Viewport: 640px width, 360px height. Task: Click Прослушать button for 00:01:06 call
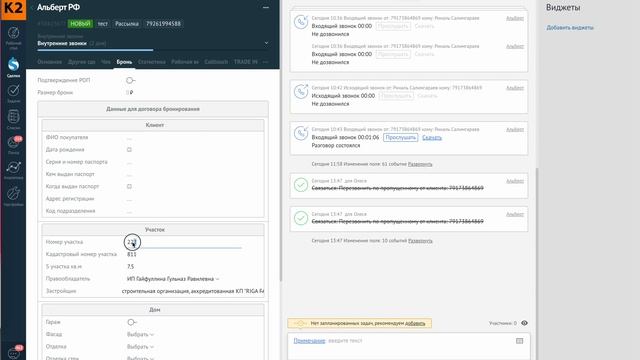[400, 138]
